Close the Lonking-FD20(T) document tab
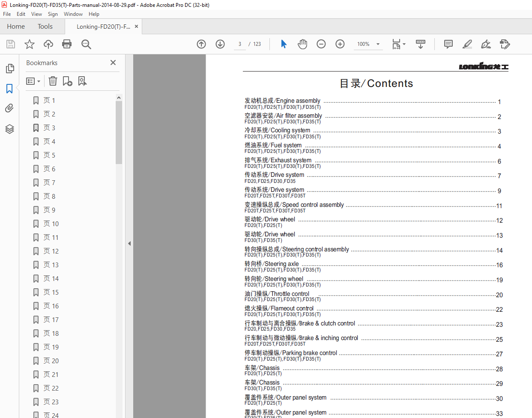The height and width of the screenshot is (418, 532). 136,27
